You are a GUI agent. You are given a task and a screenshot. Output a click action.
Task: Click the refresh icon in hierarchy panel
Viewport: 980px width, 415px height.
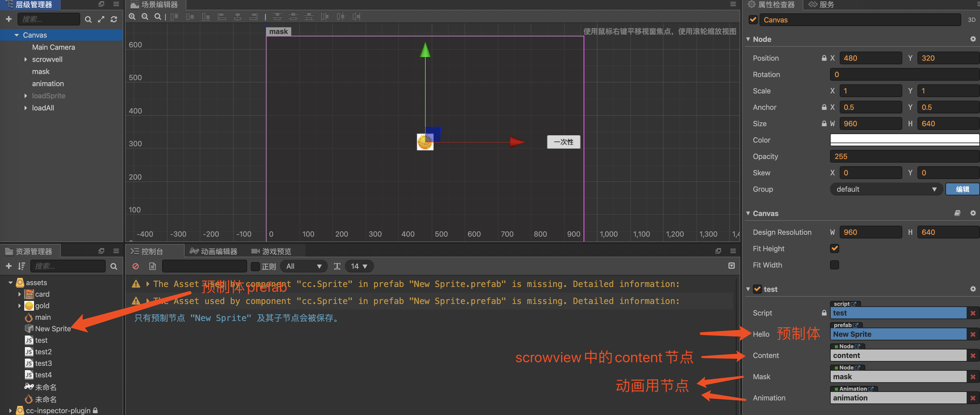[x=114, y=19]
